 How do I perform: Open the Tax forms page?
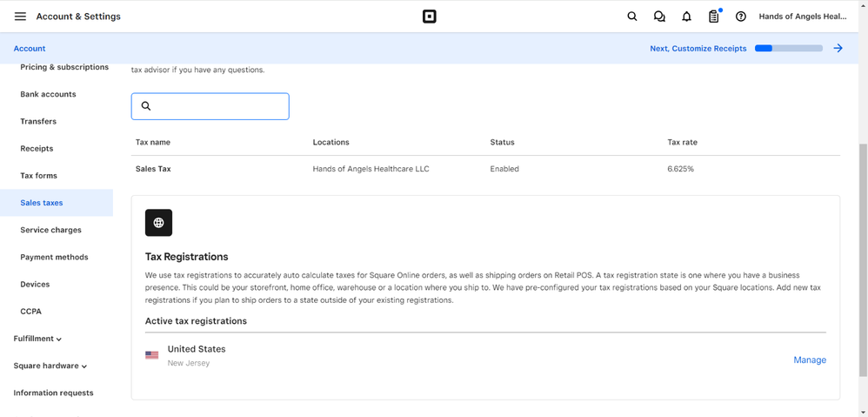(x=38, y=176)
